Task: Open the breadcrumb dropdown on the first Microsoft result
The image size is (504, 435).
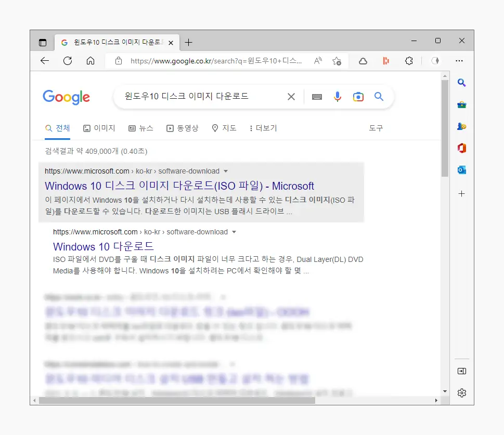Action: pyautogui.click(x=226, y=170)
